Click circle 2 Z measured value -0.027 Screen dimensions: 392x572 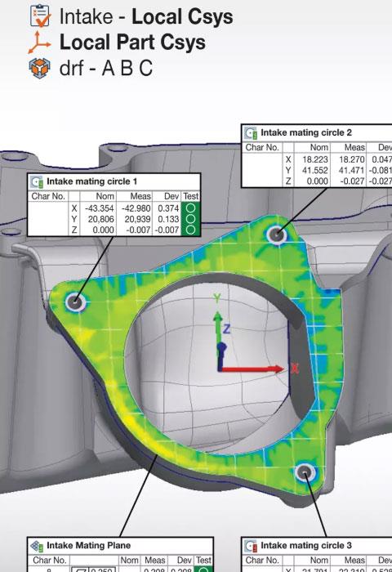[x=352, y=181]
